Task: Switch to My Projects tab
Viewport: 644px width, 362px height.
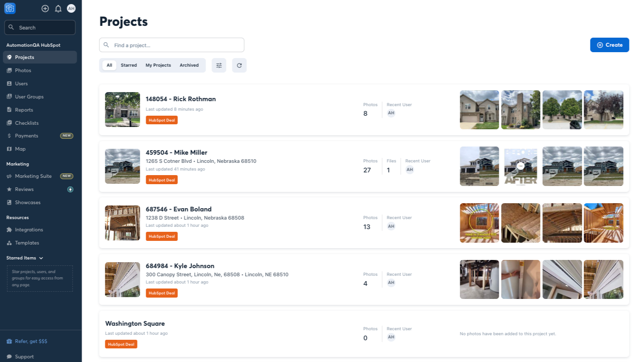Action: (158, 65)
